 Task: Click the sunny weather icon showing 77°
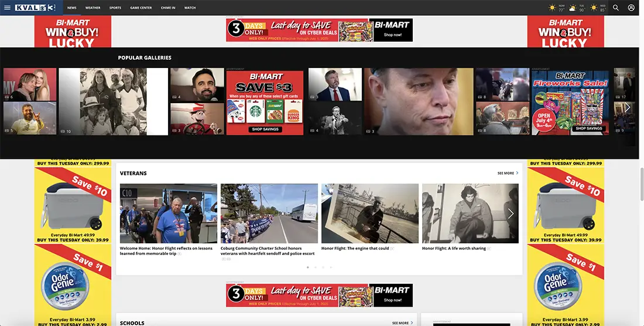click(x=553, y=8)
